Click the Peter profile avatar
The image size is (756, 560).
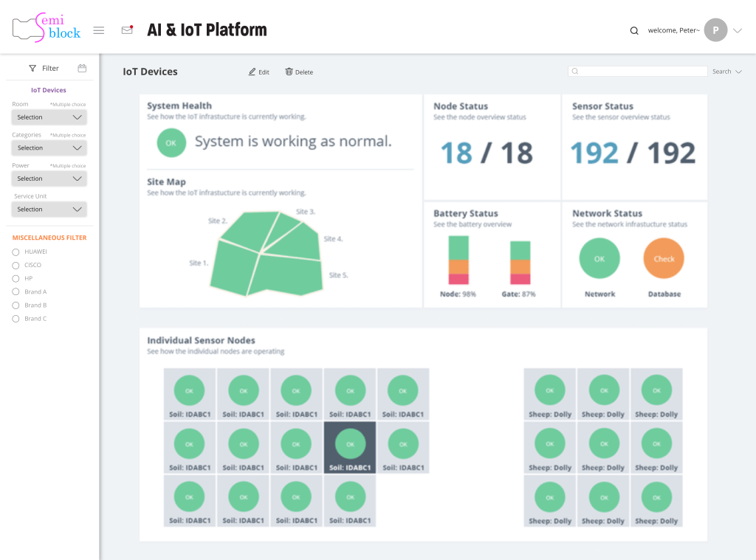(715, 30)
